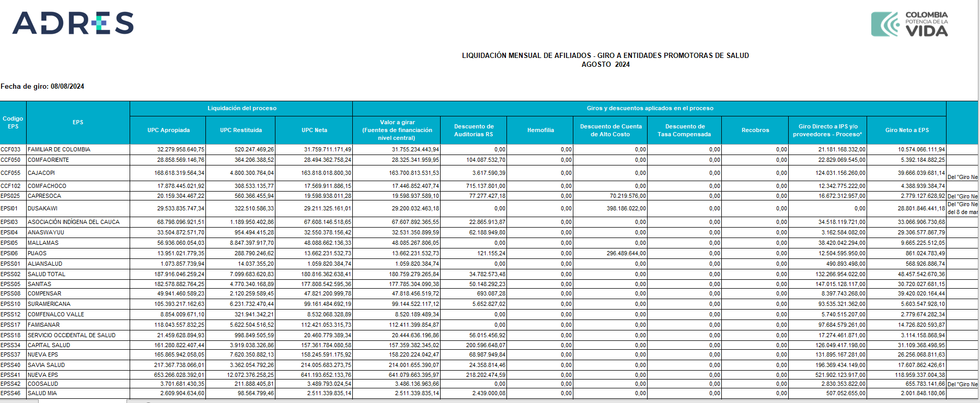Image resolution: width=980 pixels, height=403 pixels.
Task: Click code cell 'EPSS41'
Action: coord(13,375)
